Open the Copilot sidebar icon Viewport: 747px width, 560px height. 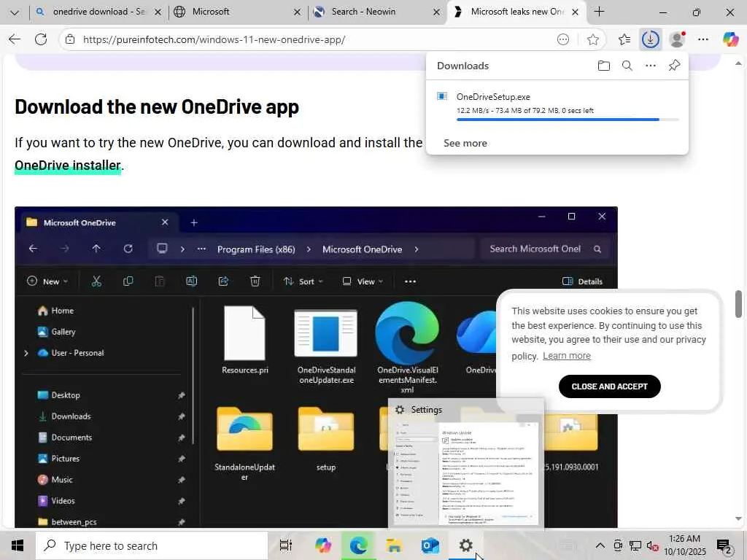[x=730, y=39]
